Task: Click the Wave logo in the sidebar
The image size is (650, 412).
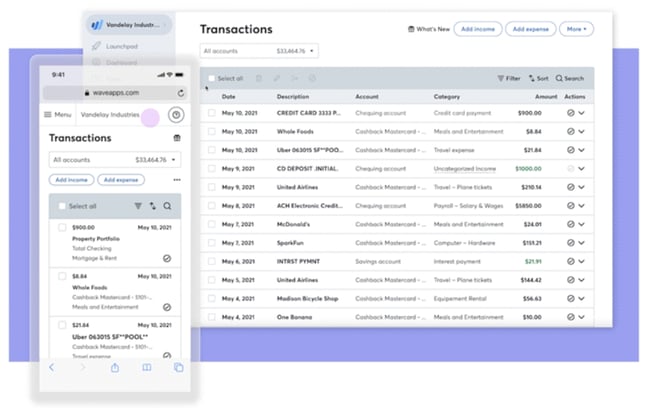Action: click(x=97, y=25)
